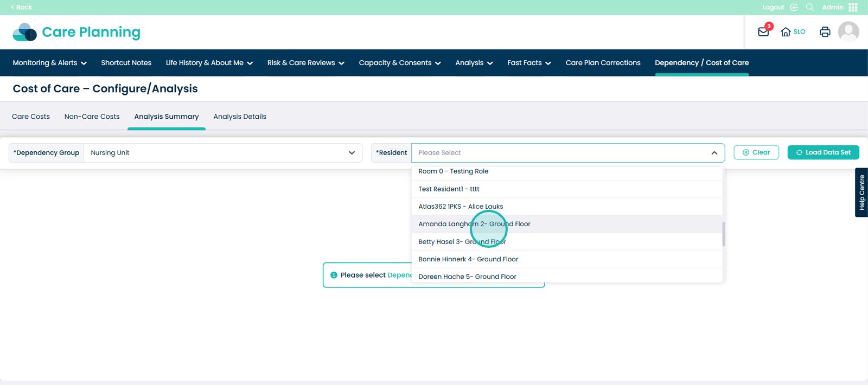Click the resident list scrollbar
Screen dimensions: 868x385
(723, 234)
